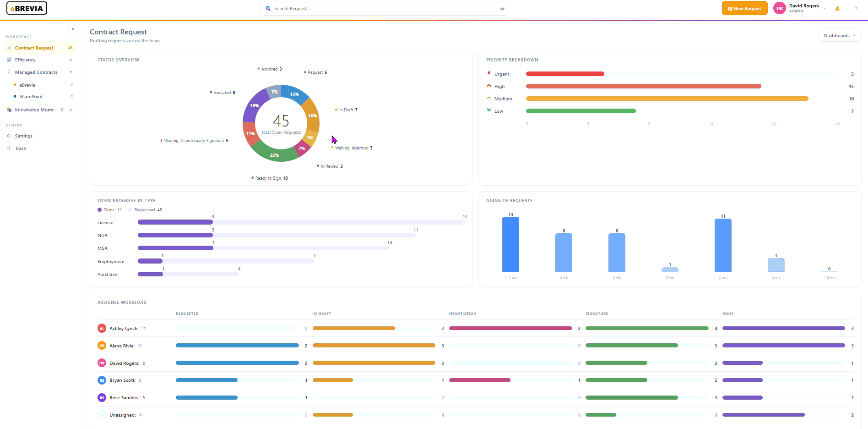Click the Search Request input field
This screenshot has width=868, height=429.
click(385, 8)
